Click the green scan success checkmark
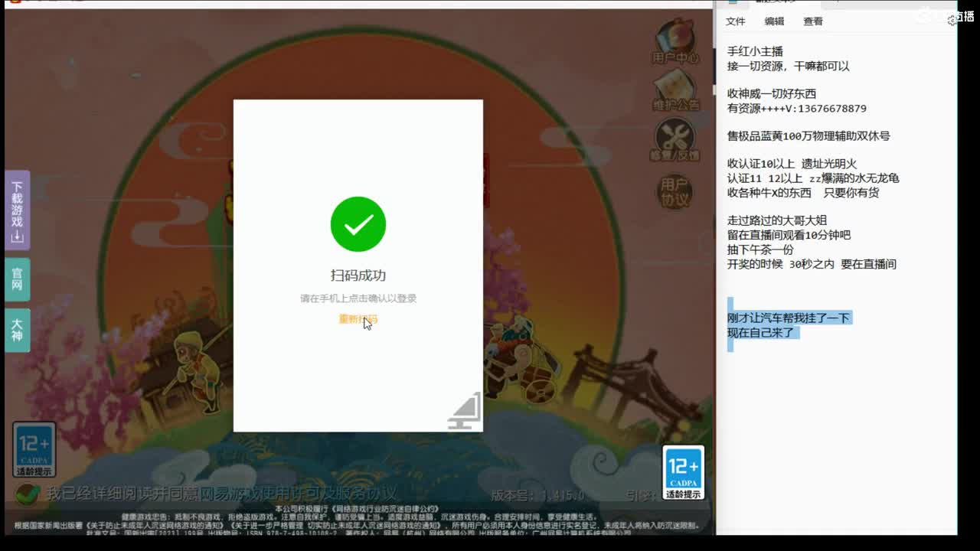The height and width of the screenshot is (551, 980). [358, 224]
